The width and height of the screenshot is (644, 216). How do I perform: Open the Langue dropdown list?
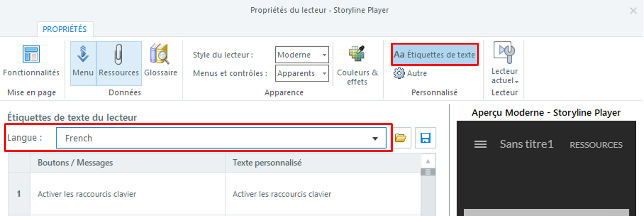point(375,138)
